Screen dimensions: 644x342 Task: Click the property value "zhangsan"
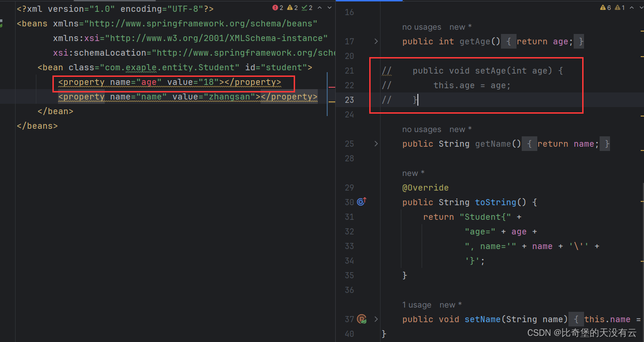point(229,97)
